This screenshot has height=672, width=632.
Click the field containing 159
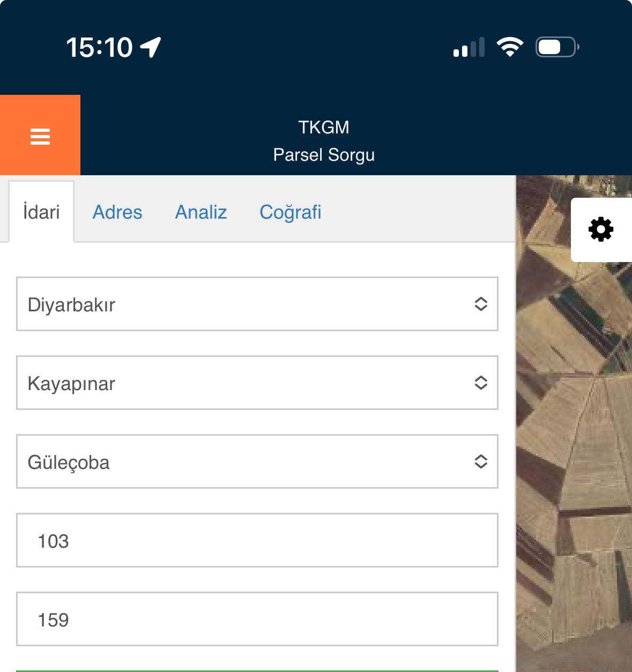[x=257, y=619]
